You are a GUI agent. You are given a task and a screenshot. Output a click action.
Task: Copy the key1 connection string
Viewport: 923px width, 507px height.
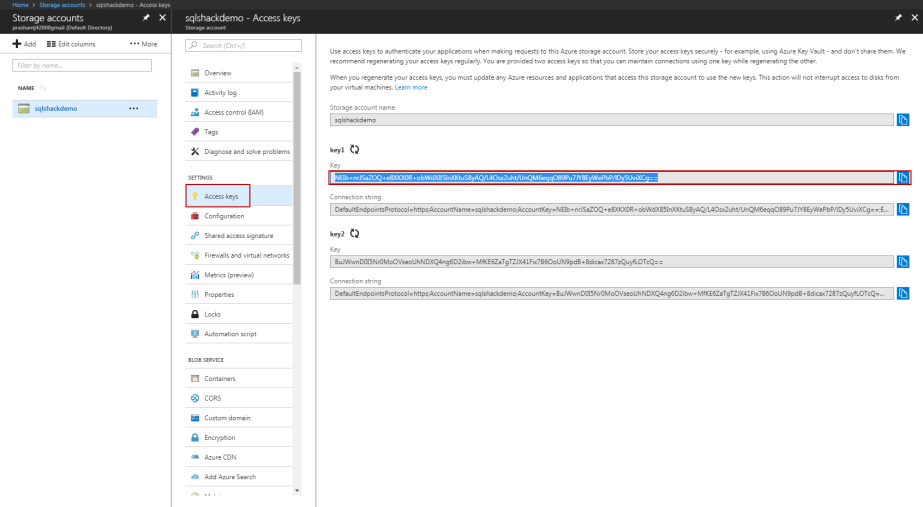tap(903, 209)
